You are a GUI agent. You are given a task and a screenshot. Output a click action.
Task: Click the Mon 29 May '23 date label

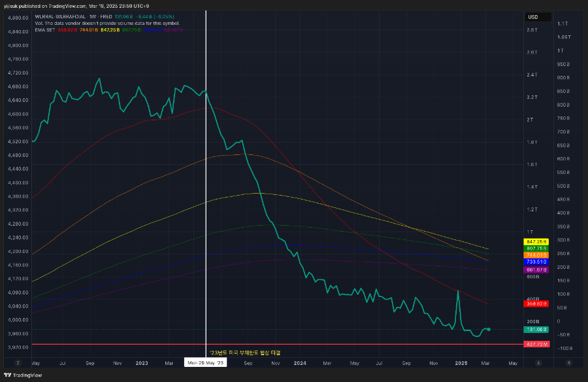[205, 362]
